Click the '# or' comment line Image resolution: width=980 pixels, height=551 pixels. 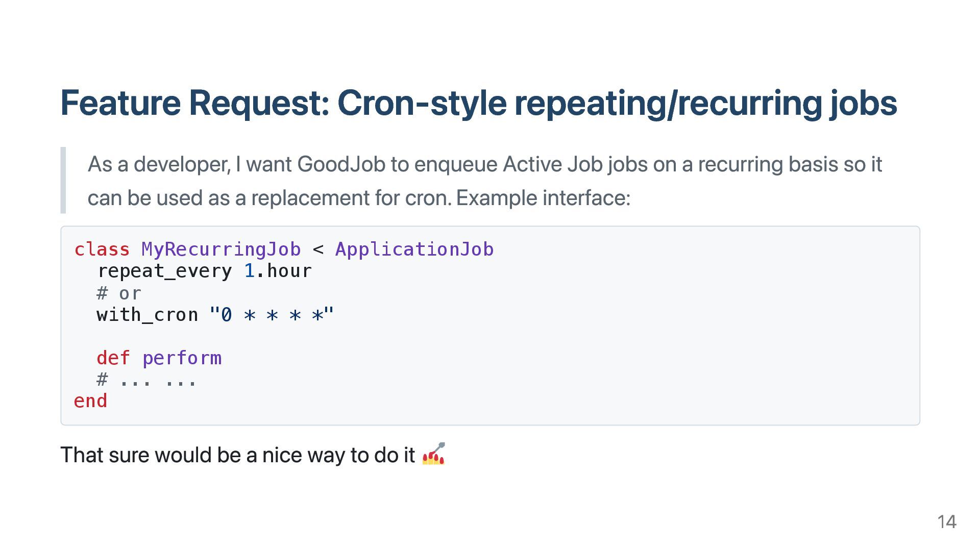pos(118,293)
